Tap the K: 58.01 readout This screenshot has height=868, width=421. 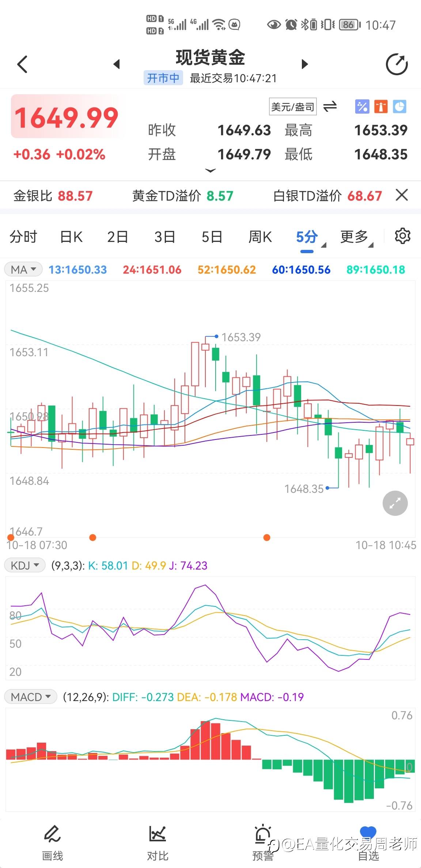tap(108, 566)
